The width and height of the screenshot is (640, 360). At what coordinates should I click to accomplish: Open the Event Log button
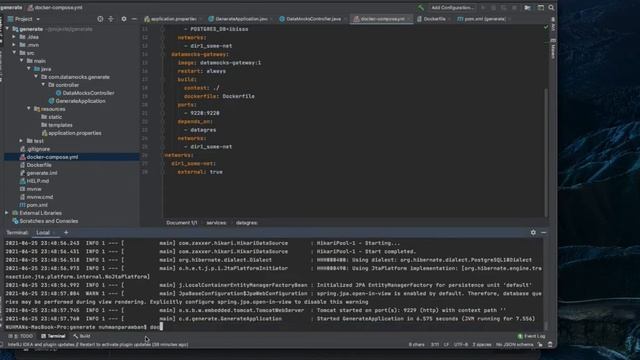531,336
